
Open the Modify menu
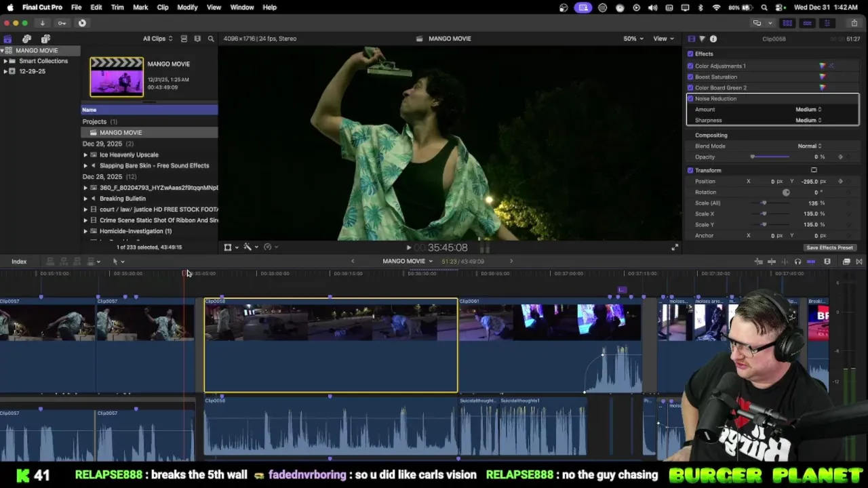pyautogui.click(x=187, y=7)
